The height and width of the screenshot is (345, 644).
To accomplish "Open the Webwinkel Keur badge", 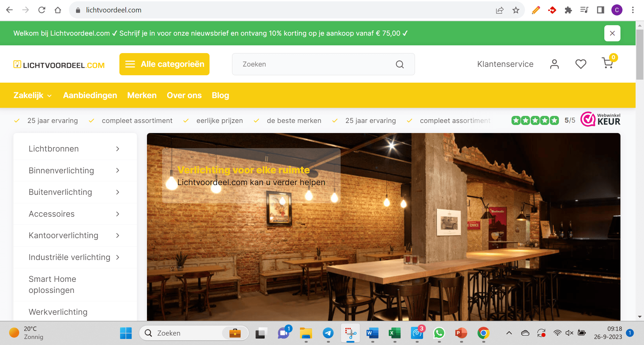I will (601, 120).
